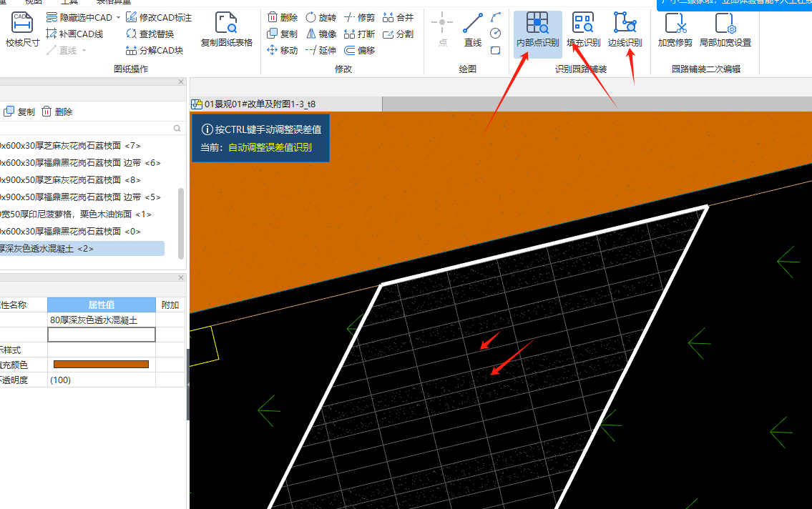This screenshot has width=812, height=509.
Task: Select list item 600x30厚芝麻灰花岗石荔枝面 <7>
Action: click(x=83, y=146)
